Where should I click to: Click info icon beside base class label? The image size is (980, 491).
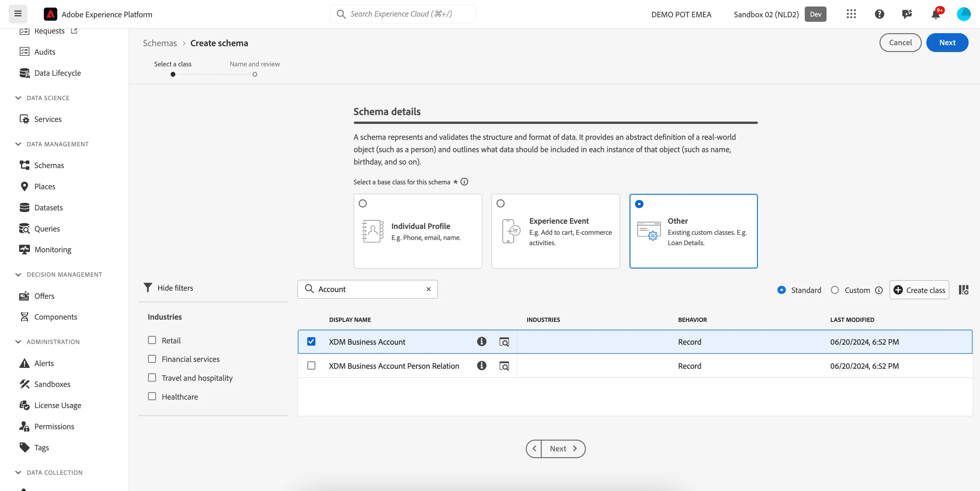pos(464,182)
